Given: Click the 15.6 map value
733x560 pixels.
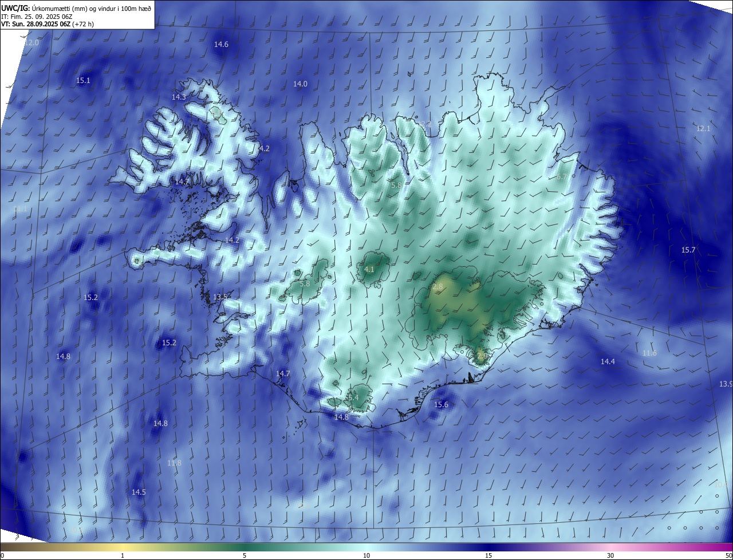Looking at the screenshot, I should (441, 405).
